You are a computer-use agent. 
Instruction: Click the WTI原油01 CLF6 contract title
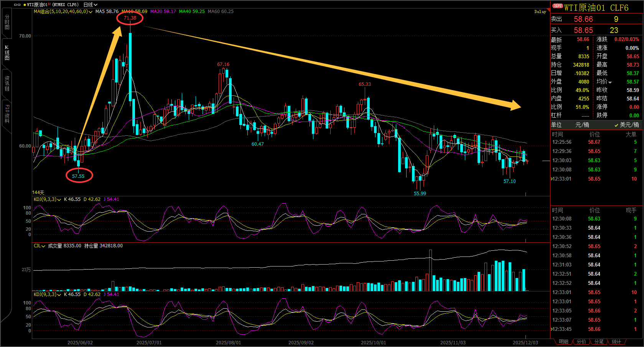coord(596,8)
